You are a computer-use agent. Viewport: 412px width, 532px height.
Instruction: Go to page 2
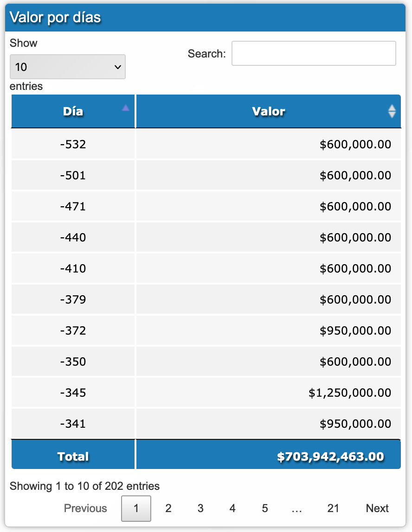(168, 508)
